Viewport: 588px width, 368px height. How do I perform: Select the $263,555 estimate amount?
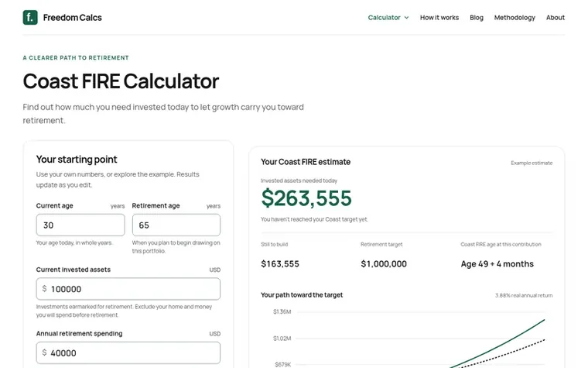click(x=306, y=198)
